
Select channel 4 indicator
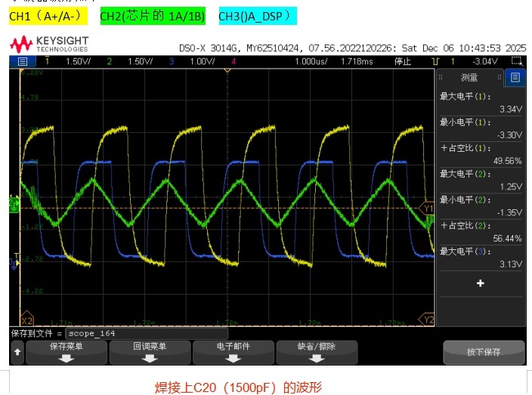(234, 62)
